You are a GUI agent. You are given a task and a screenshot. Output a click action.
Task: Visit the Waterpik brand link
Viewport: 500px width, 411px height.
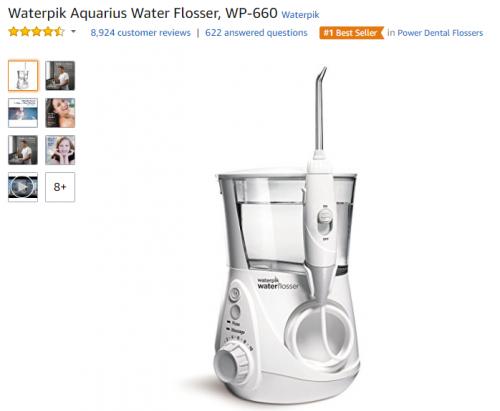(x=300, y=15)
